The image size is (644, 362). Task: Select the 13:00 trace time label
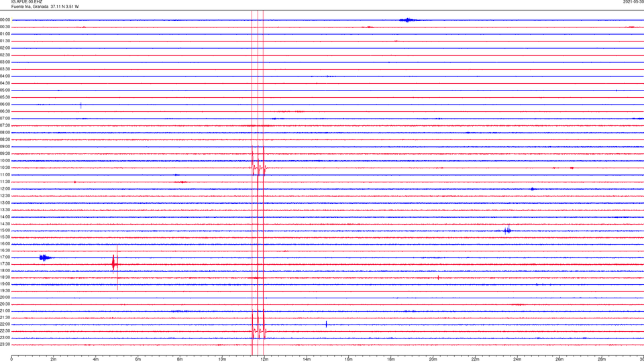[5, 202]
